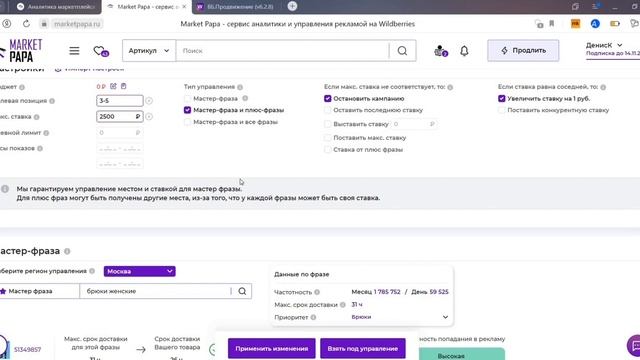Open the hamburger navigation menu
This screenshot has width=640, height=360.
(74, 51)
